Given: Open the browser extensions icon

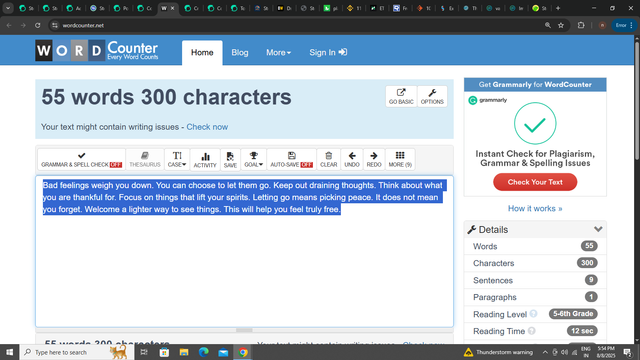Looking at the screenshot, I should (581, 25).
